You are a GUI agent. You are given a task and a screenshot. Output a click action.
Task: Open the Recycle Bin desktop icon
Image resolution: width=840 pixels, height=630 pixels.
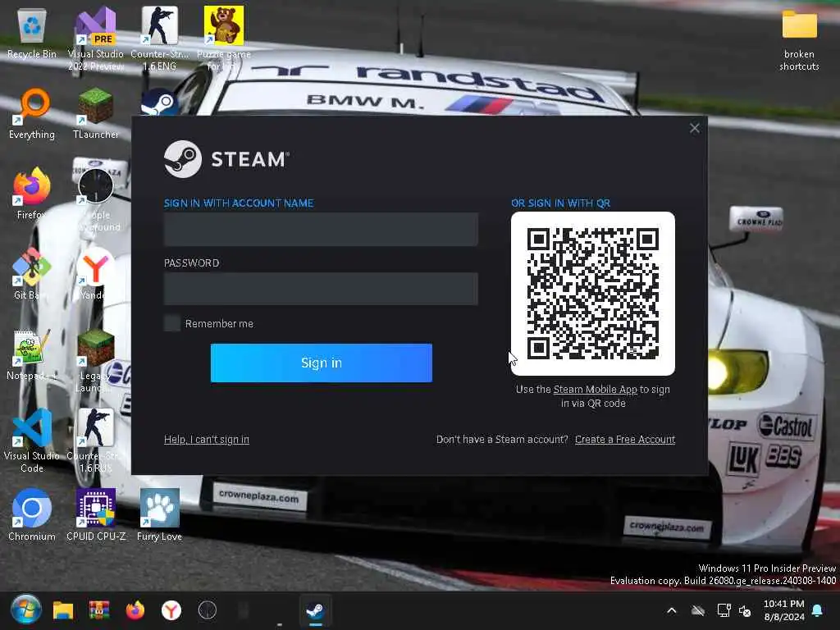pyautogui.click(x=32, y=33)
